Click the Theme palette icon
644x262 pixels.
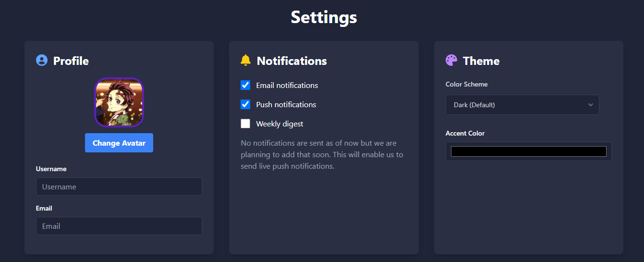click(451, 61)
